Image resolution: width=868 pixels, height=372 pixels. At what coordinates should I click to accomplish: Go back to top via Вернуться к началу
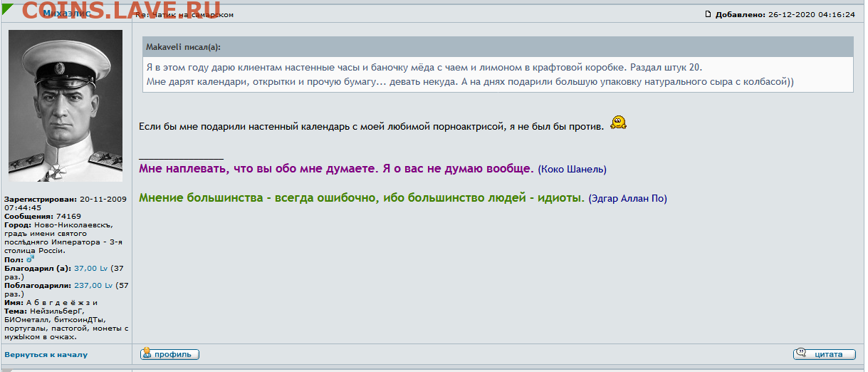[x=46, y=354]
